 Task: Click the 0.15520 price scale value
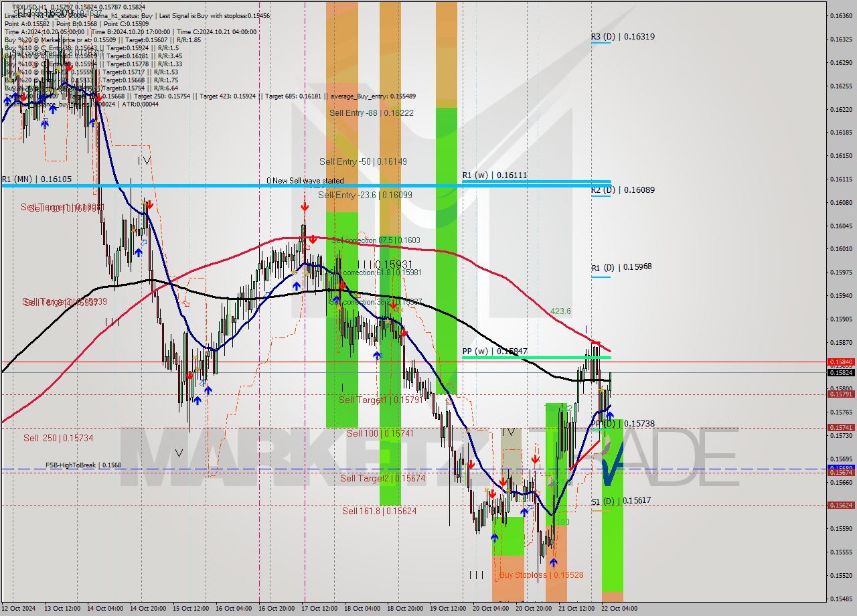(x=841, y=575)
